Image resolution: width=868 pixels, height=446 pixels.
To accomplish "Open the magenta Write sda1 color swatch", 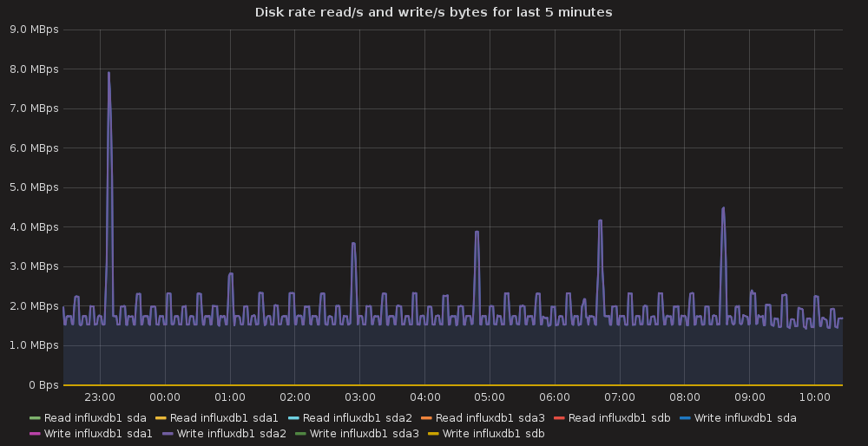I will tap(35, 433).
